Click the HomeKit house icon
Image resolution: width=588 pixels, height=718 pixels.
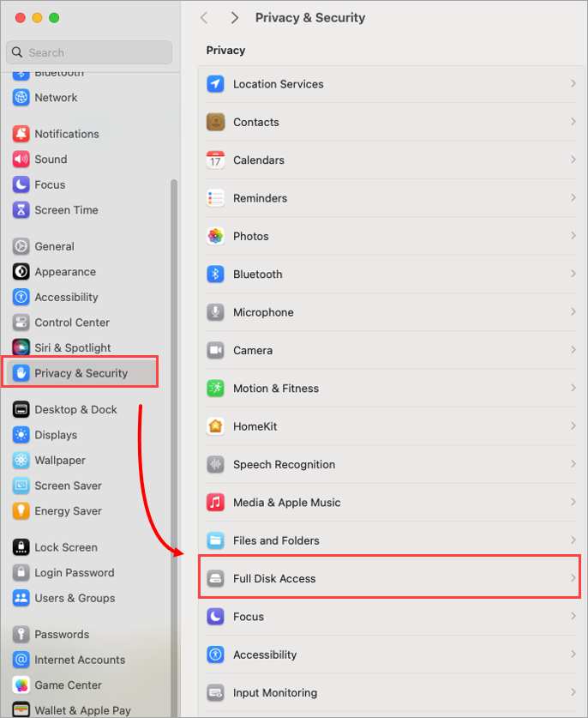point(215,425)
